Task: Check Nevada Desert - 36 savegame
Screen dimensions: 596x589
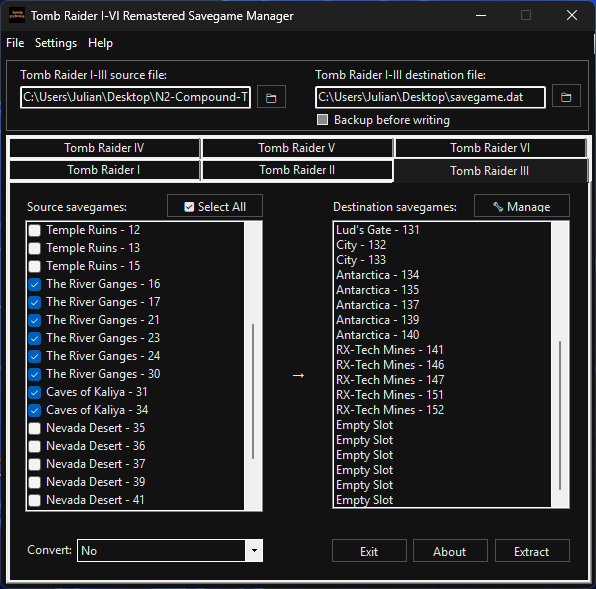Action: (x=35, y=446)
